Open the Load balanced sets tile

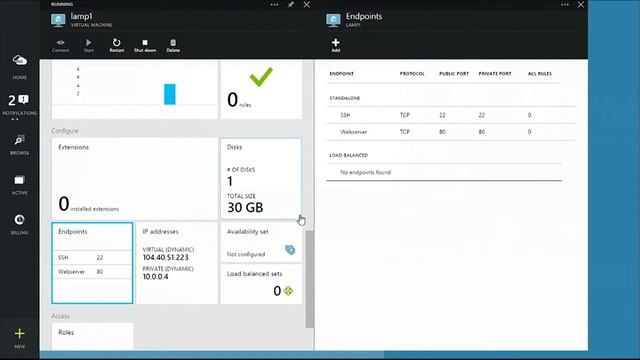[261, 284]
